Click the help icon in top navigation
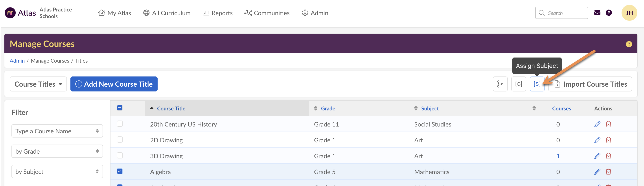The height and width of the screenshot is (186, 644). tap(609, 13)
